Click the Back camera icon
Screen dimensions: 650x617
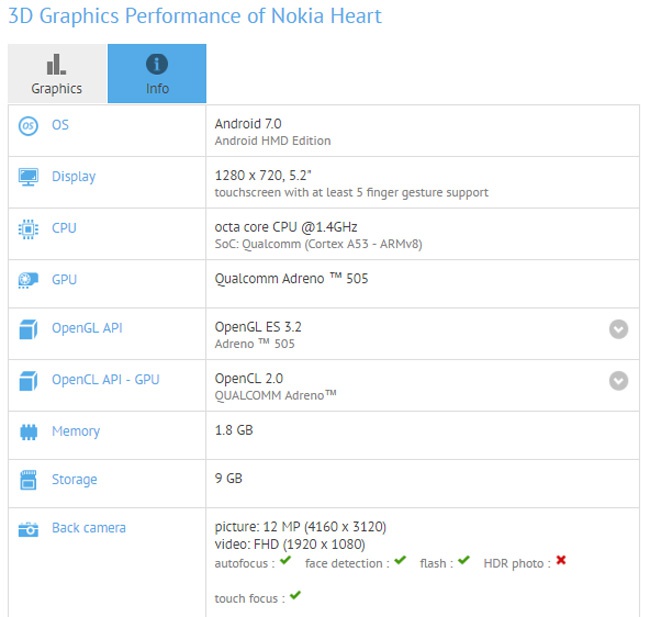[28, 528]
